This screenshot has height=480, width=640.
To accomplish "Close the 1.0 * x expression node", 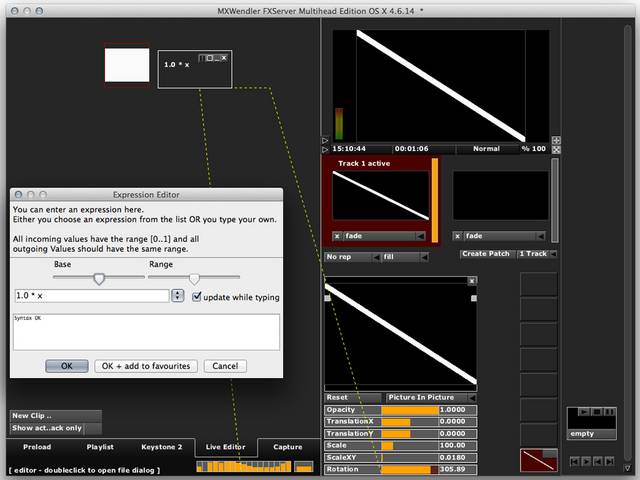I will (224, 58).
